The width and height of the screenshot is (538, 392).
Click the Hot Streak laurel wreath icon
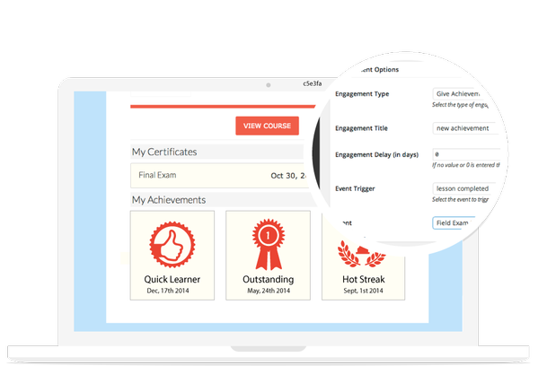tap(362, 255)
